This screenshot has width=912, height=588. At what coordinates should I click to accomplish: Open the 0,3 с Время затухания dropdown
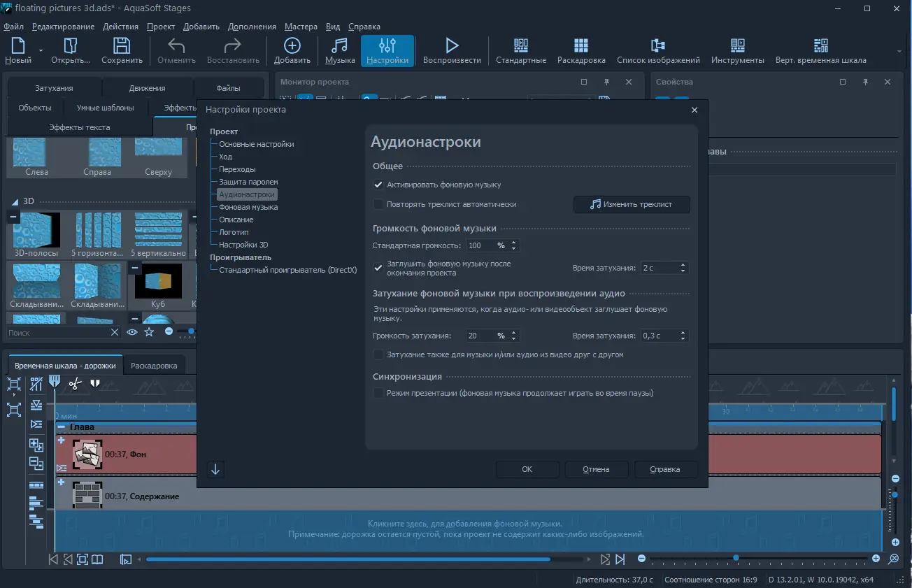point(683,336)
